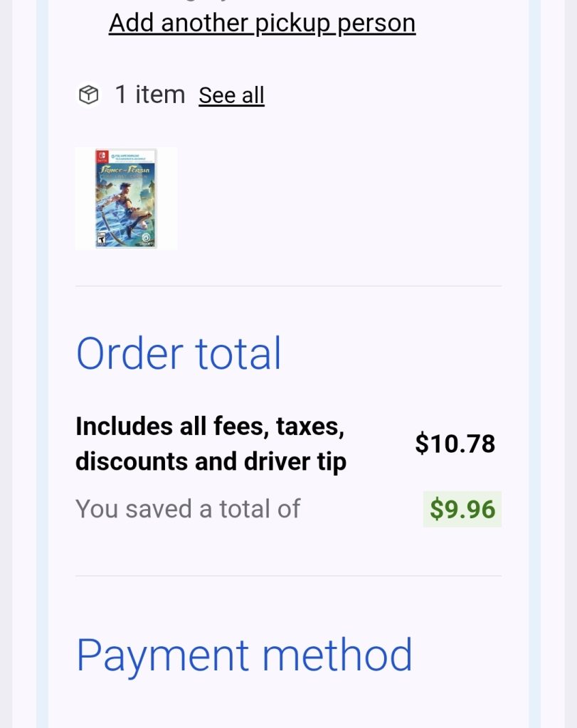The width and height of the screenshot is (577, 728).
Task: Click the download banner atop game cover
Action: [x=132, y=156]
